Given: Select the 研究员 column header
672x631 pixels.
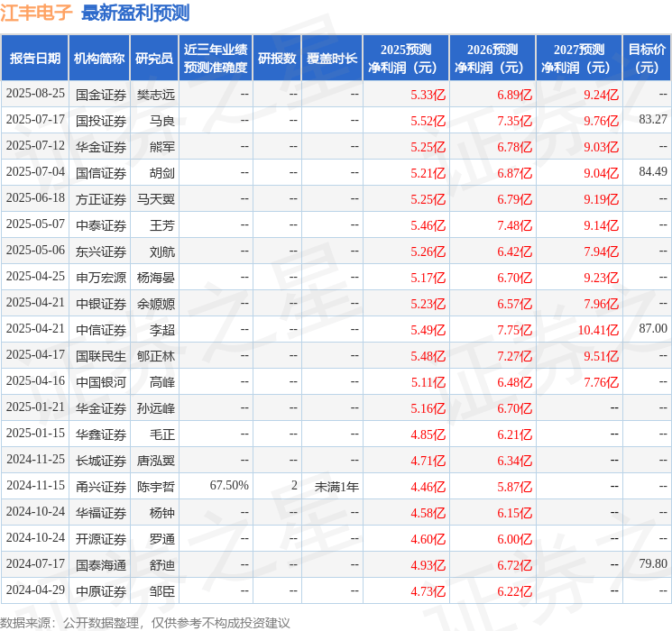Looking at the screenshot, I should [x=154, y=59].
